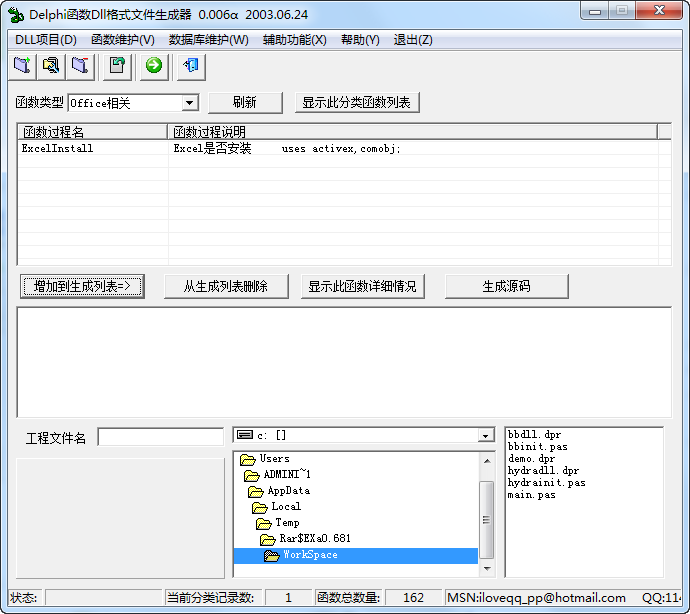This screenshot has width=690, height=614.
Task: Open the c: drive selector dropdown
Action: (x=486, y=436)
